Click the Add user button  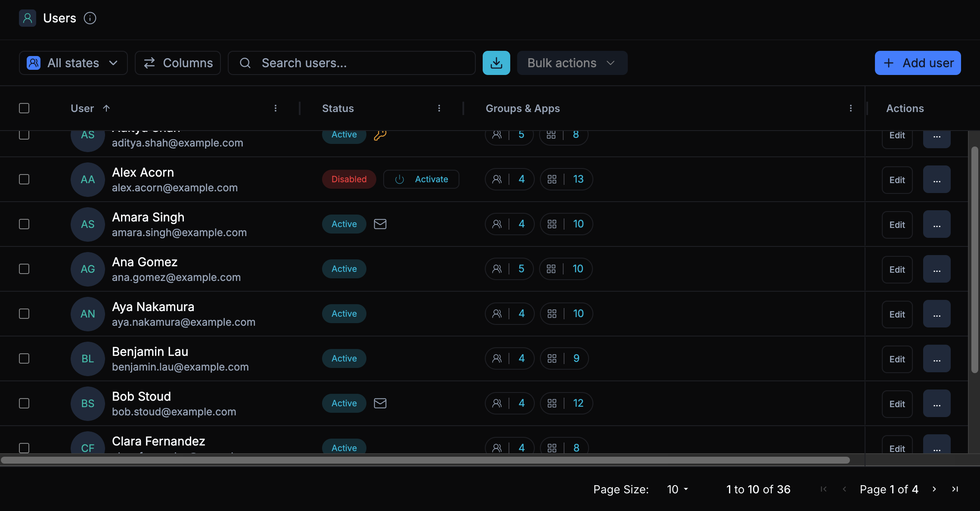918,63
